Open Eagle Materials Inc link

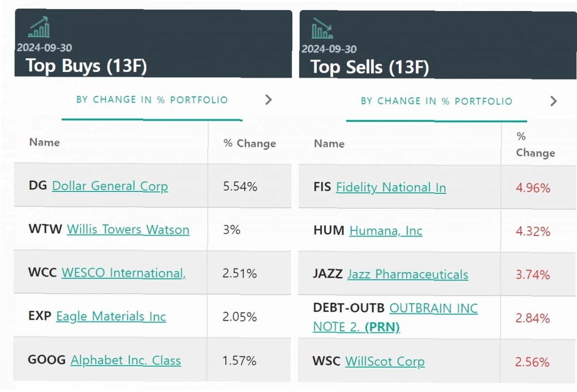(111, 316)
